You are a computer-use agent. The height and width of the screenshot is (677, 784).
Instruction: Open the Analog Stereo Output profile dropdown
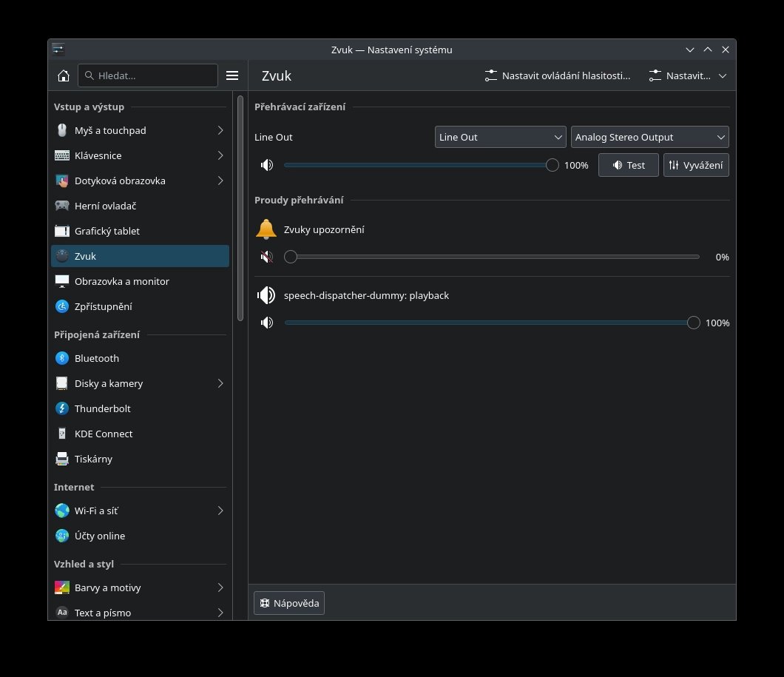tap(649, 137)
